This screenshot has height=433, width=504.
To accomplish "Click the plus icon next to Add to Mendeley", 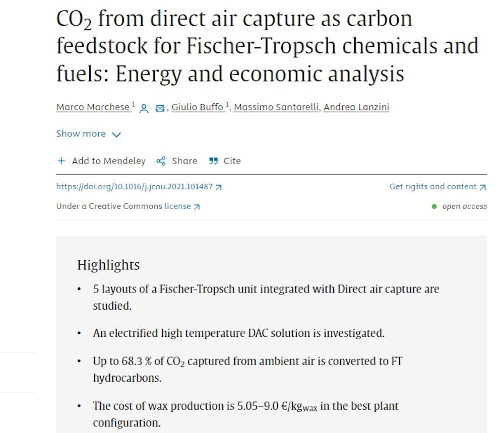I will (x=61, y=161).
